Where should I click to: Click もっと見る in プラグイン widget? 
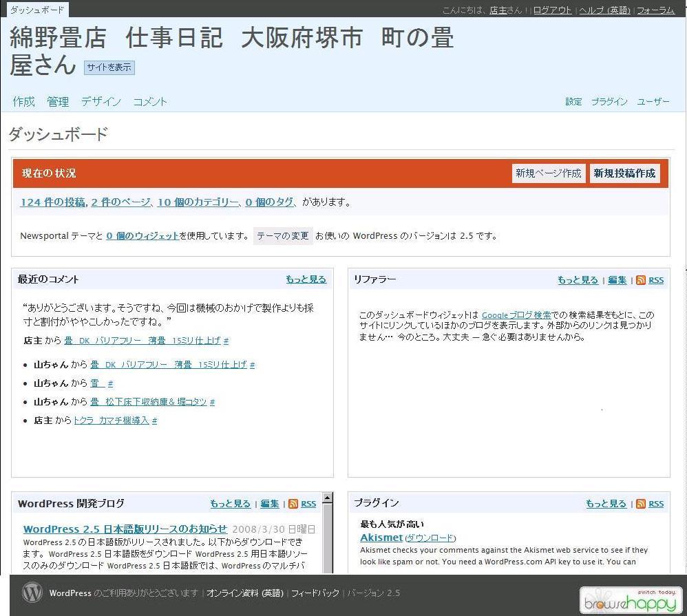point(606,504)
